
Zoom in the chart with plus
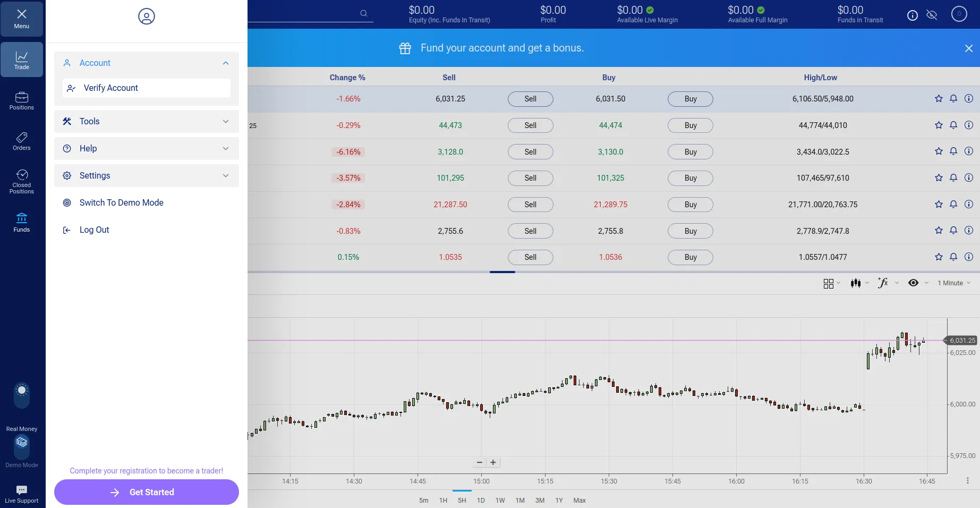pos(493,462)
